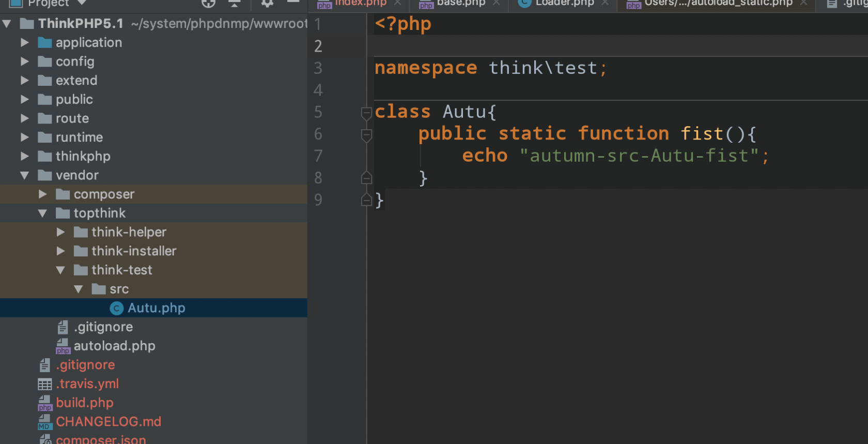Close the autoload_static.php tab

(x=803, y=3)
